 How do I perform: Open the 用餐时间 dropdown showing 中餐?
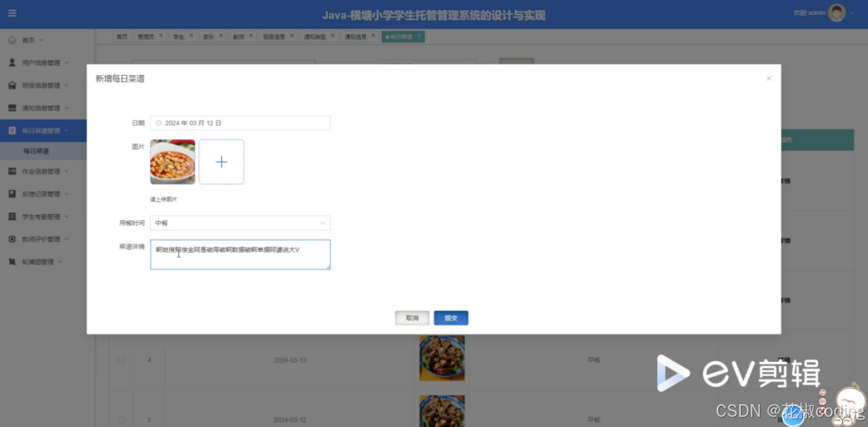[x=240, y=223]
